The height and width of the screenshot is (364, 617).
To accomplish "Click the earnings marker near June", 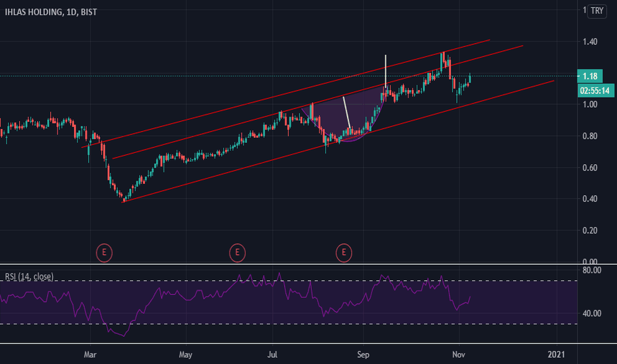I will [237, 253].
